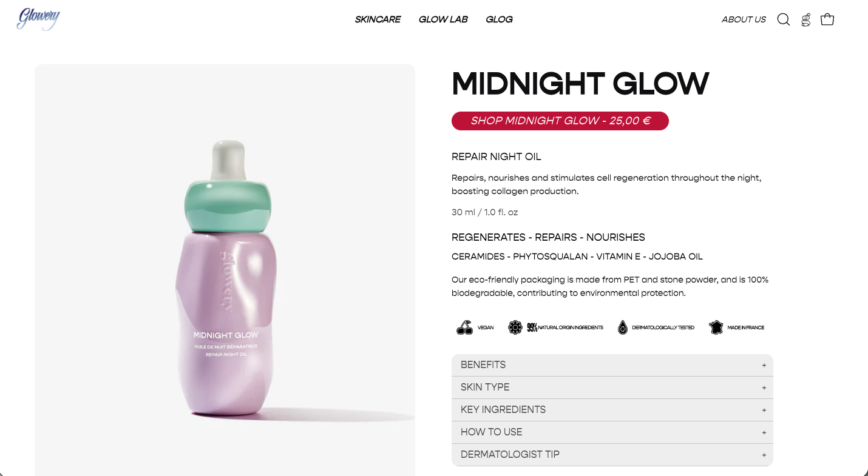
Task: Expand the Benefits section
Action: [x=612, y=365]
